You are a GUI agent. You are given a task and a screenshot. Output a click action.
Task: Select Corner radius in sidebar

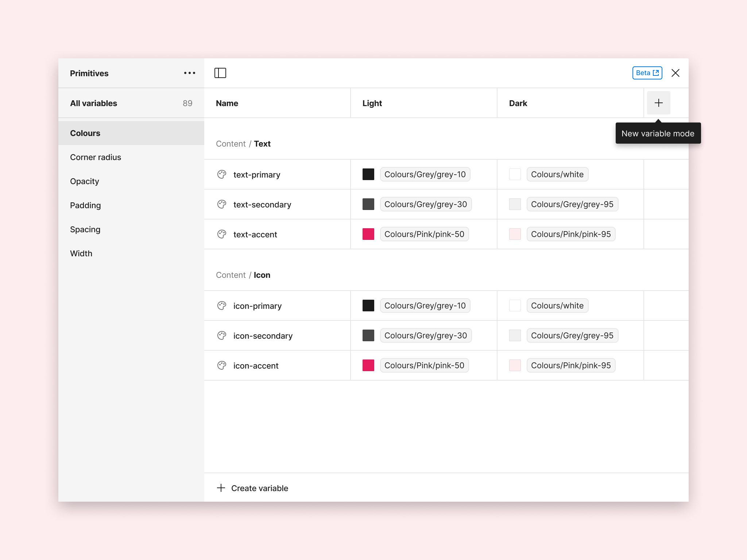95,157
